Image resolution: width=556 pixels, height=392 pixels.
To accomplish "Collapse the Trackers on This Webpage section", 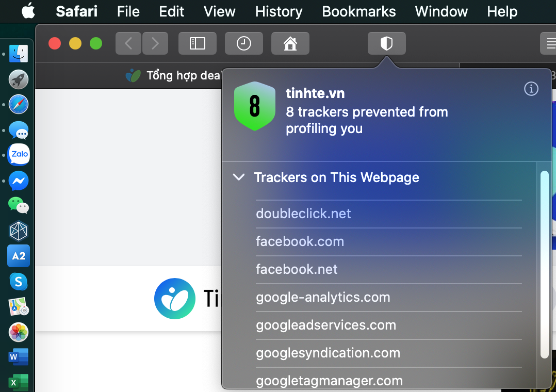I will [x=239, y=177].
